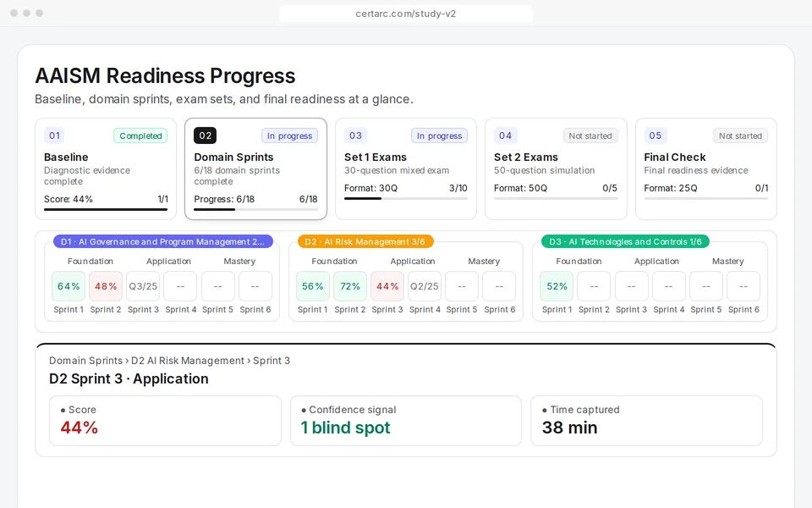This screenshot has width=812, height=508.
Task: Open D3 Sprint 6 empty tile
Action: 743,286
